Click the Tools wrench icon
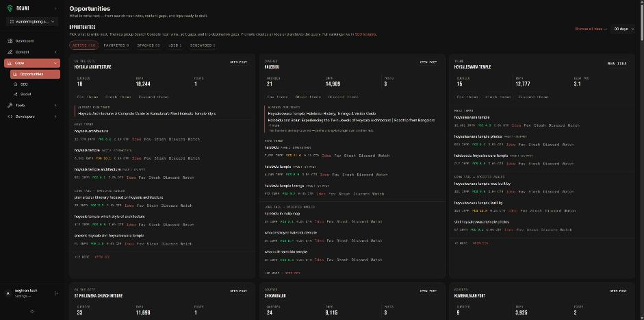The height and width of the screenshot is (320, 644). tap(10, 106)
